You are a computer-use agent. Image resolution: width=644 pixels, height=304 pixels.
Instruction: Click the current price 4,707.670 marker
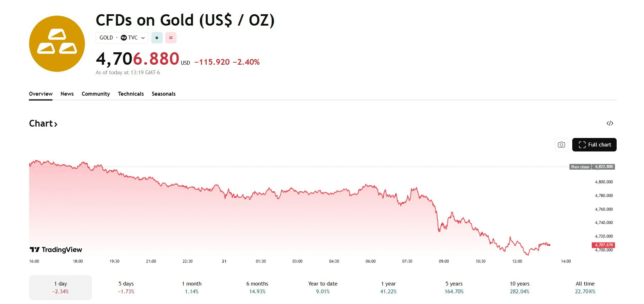[604, 245]
